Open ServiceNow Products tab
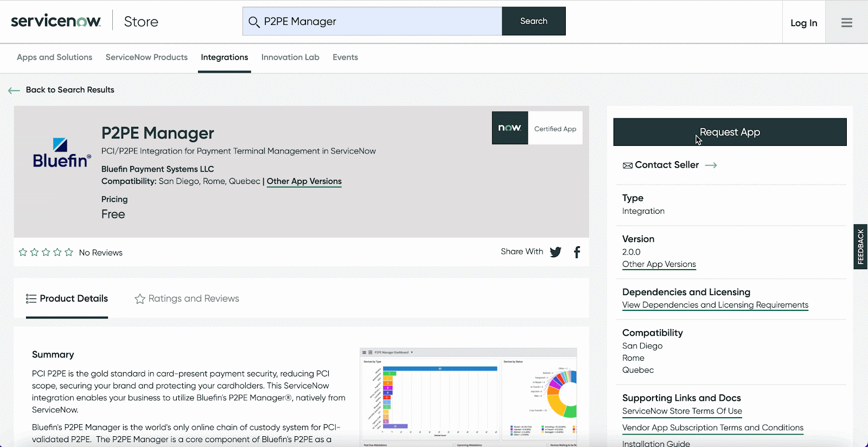Image resolution: width=868 pixels, height=447 pixels. [x=146, y=57]
